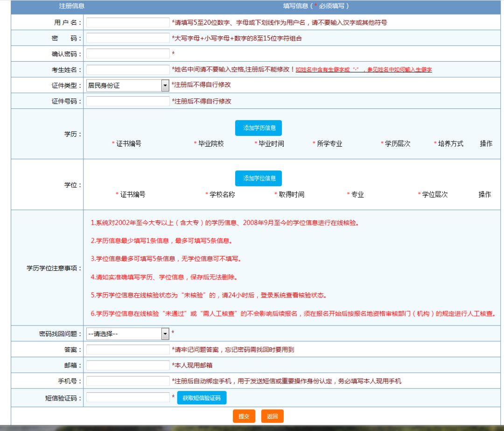Click the 密码找回问题 dropdown arrow
Screen dimensions: 504x431
click(x=165, y=334)
